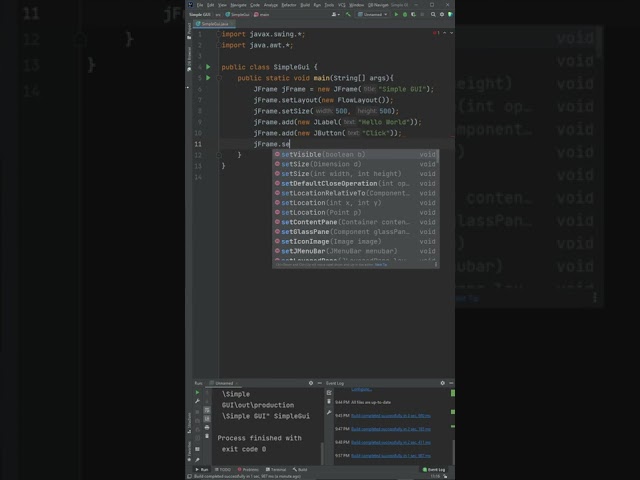Choose setLocationRelativeTo from the completion list
This screenshot has height=480, width=640.
(x=355, y=193)
